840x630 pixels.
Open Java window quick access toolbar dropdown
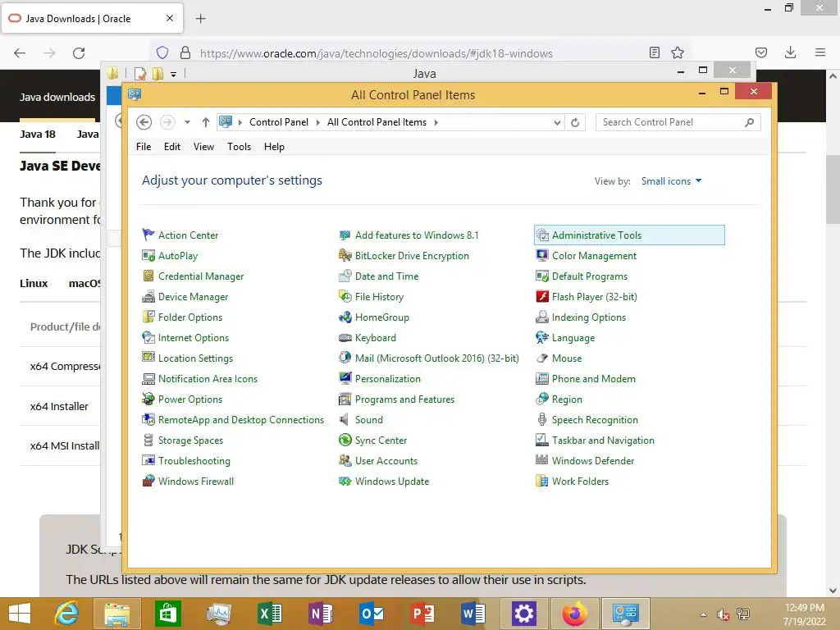(x=174, y=74)
